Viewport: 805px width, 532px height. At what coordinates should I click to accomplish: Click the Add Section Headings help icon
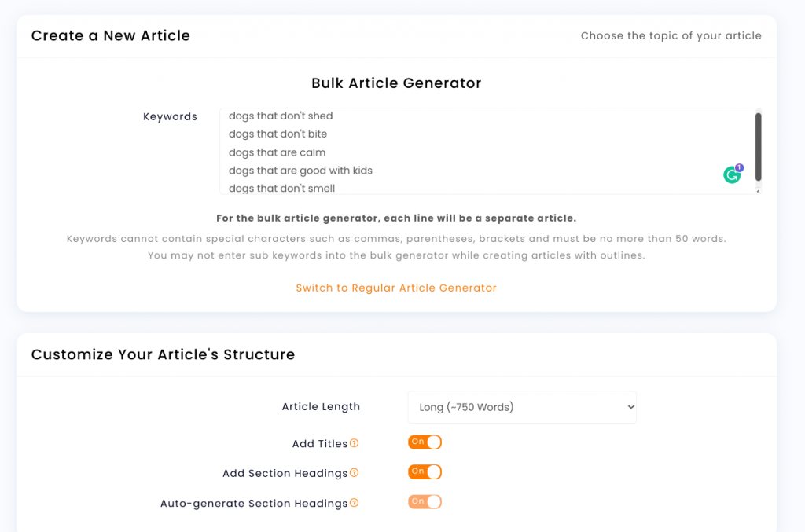pyautogui.click(x=355, y=473)
